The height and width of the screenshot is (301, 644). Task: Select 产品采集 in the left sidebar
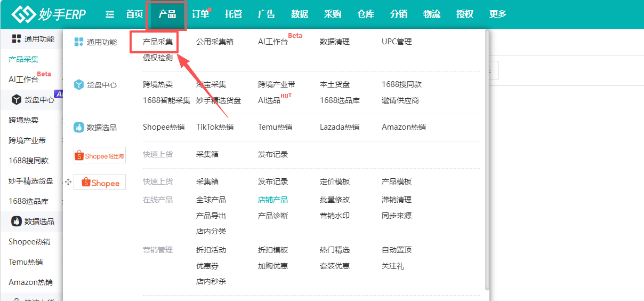[x=23, y=59]
